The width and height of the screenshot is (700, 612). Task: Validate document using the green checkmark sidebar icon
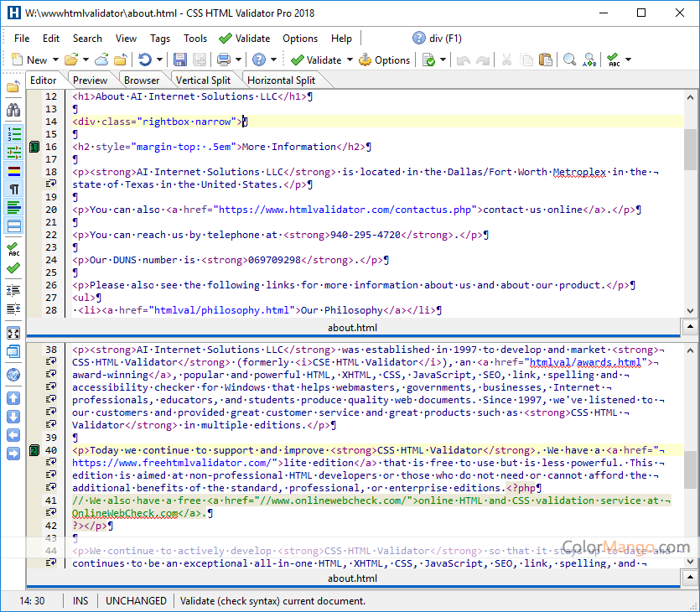click(x=13, y=268)
